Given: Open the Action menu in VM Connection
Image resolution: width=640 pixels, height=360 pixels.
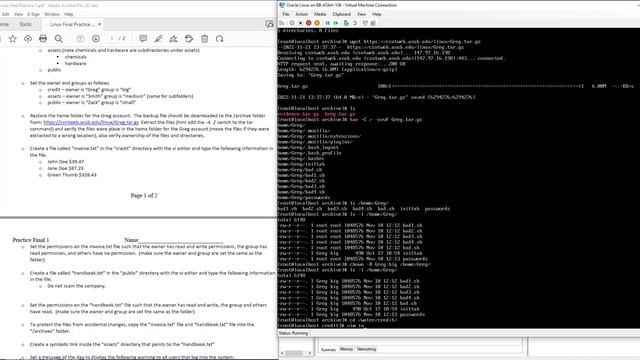Looking at the screenshot, I should pyautogui.click(x=302, y=14).
